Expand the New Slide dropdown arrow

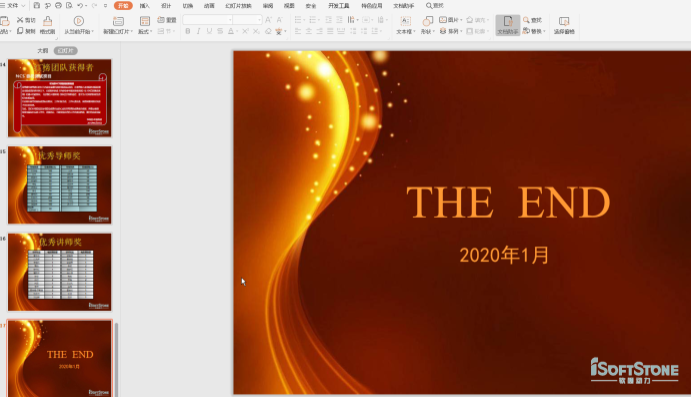[131, 32]
